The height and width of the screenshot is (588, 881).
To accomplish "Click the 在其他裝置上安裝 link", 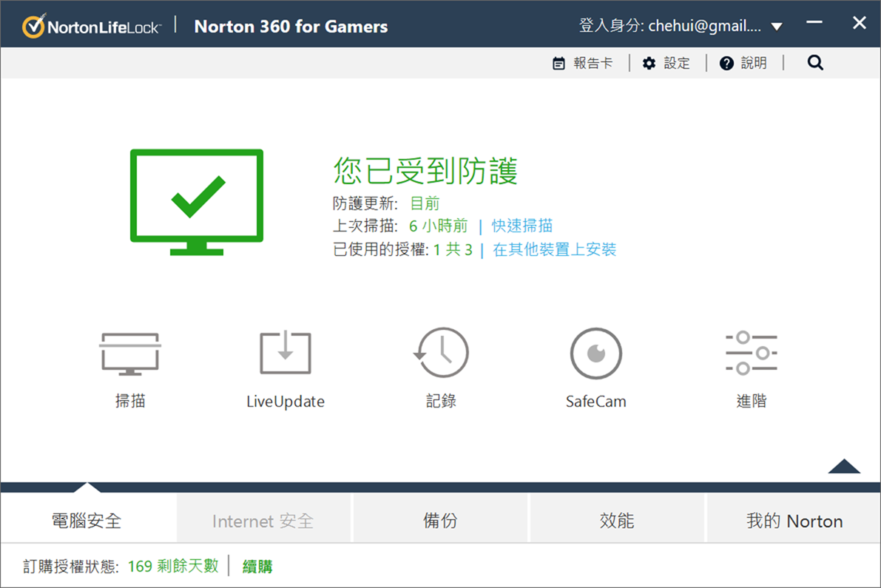I will [x=555, y=250].
